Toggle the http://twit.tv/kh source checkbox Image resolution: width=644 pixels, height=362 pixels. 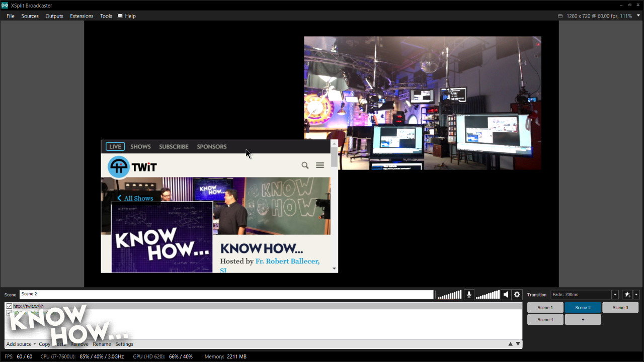coord(9,306)
